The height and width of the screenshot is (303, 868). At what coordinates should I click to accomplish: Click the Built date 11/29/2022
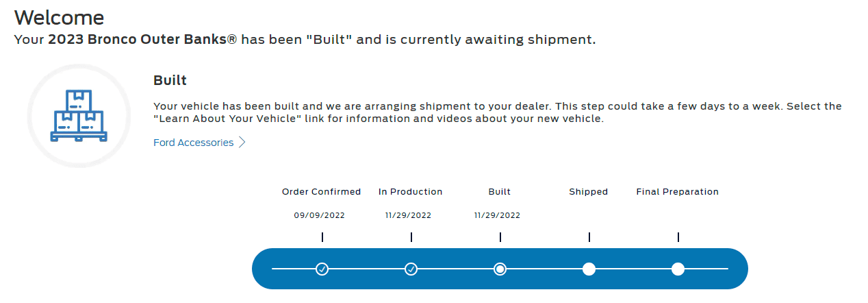click(498, 215)
